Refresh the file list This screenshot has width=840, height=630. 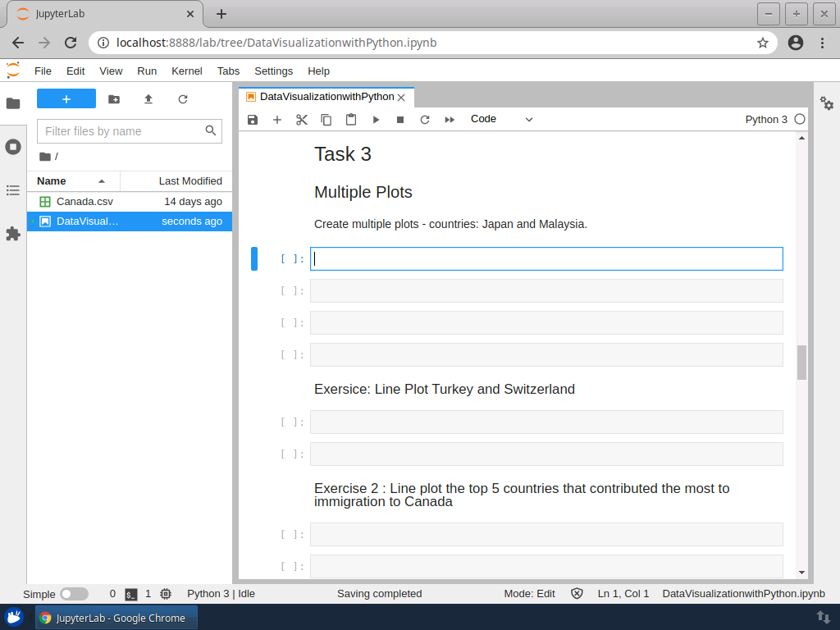(x=183, y=99)
